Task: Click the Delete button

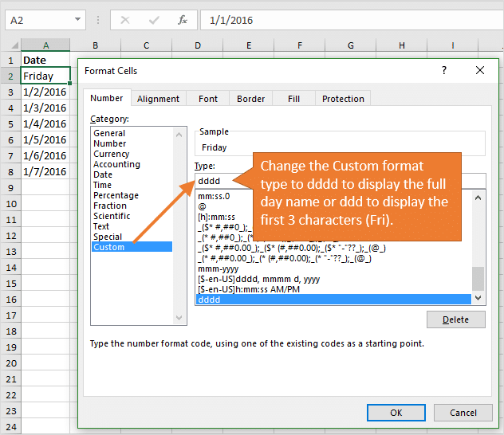Action: point(456,319)
